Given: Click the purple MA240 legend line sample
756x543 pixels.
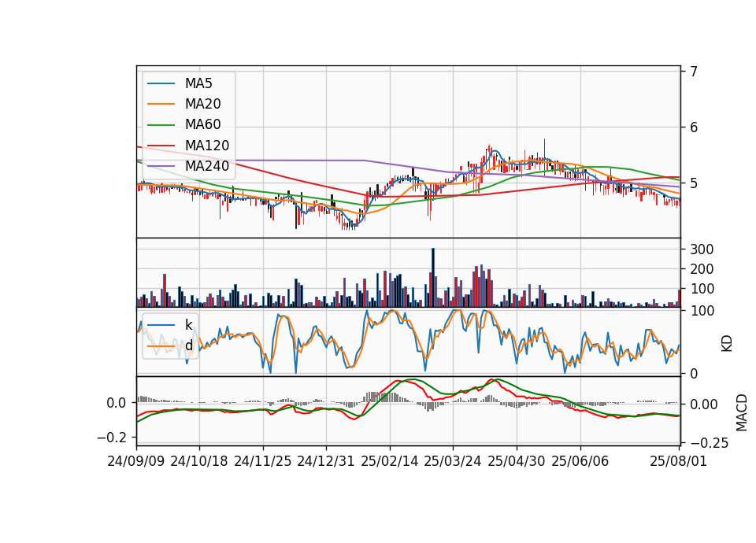Looking at the screenshot, I should click(x=161, y=166).
